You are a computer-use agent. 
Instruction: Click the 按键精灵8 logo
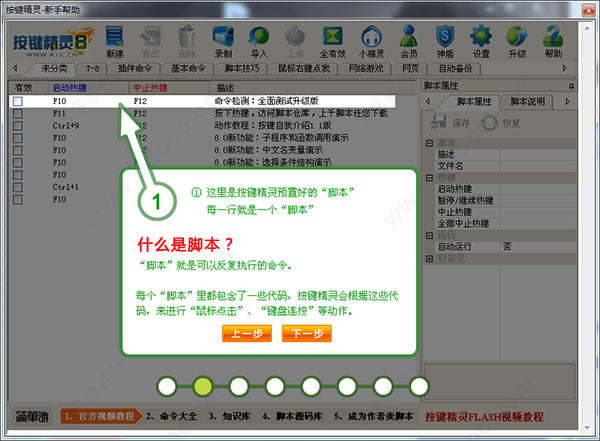pyautogui.click(x=52, y=42)
